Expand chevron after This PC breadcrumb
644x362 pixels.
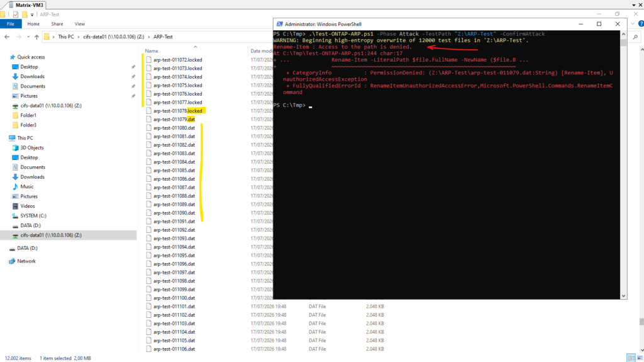[79, 37]
